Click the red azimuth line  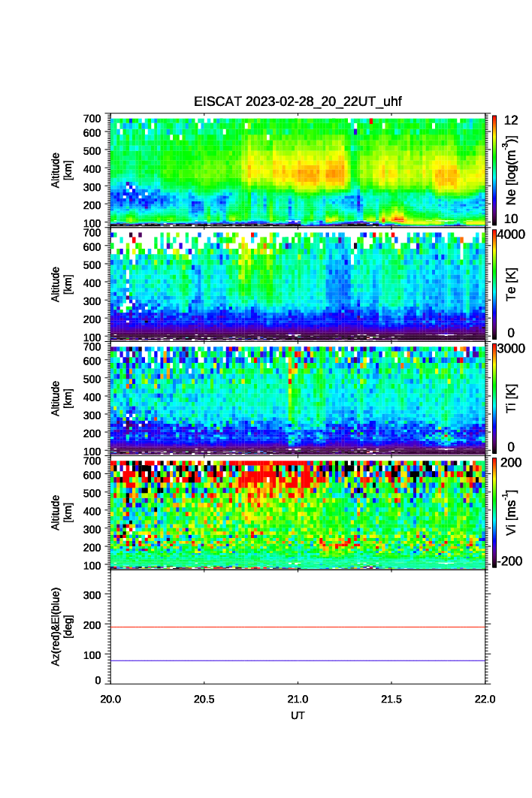(x=298, y=627)
